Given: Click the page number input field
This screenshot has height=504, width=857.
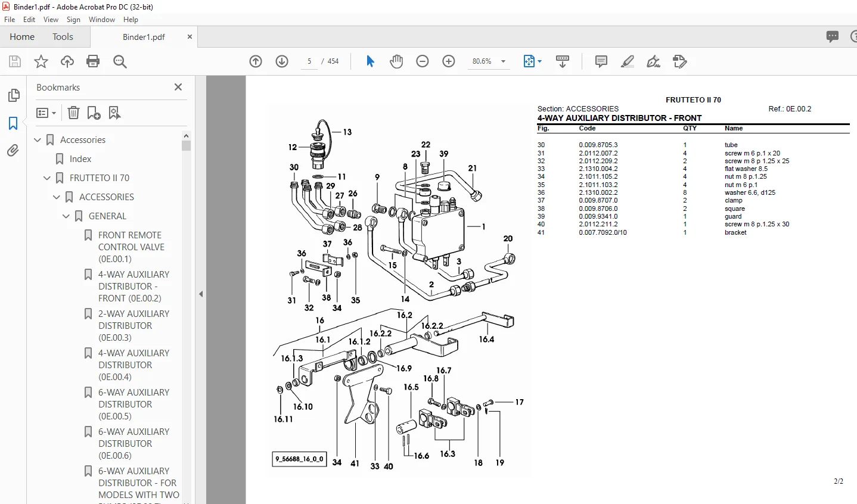Looking at the screenshot, I should [309, 61].
